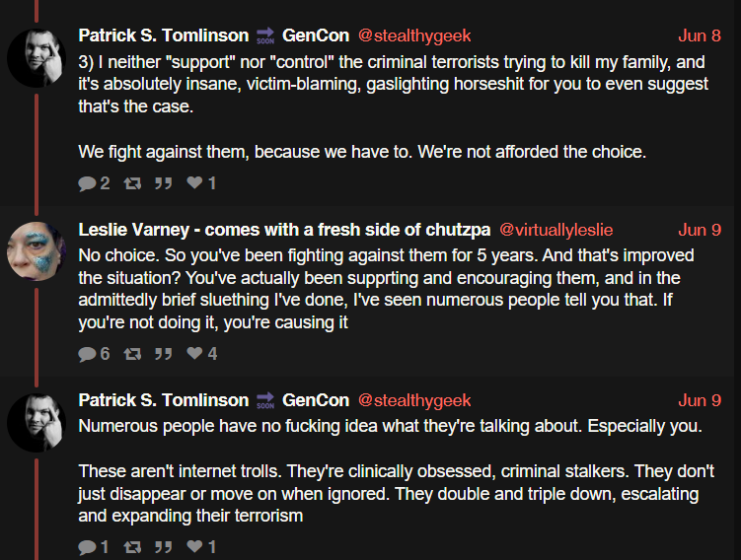The height and width of the screenshot is (560, 741).
Task: Quote the first Tomlinson tweet
Action: tap(163, 182)
